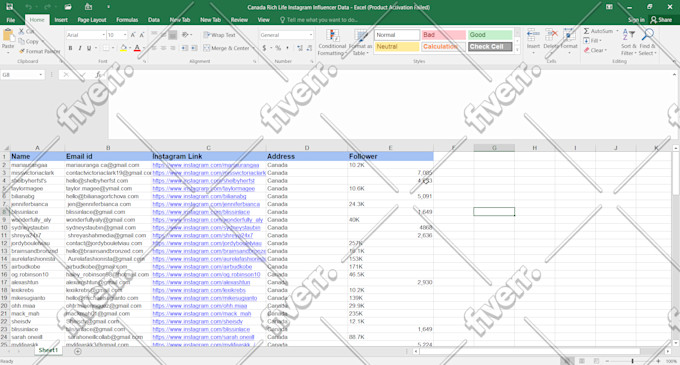Decrease font size with the smaller A icon

[x=142, y=35]
